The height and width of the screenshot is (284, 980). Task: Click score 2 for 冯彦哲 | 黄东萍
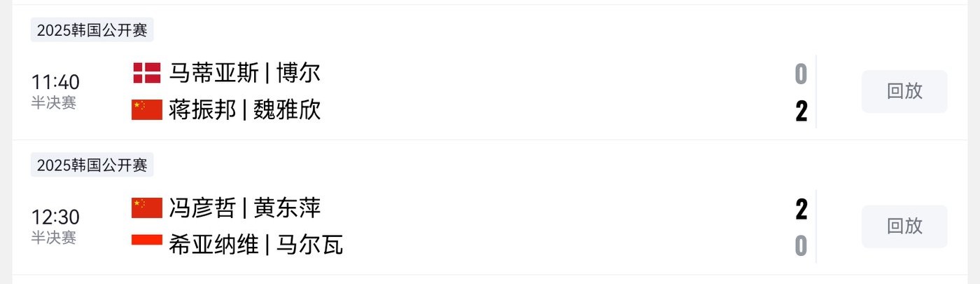click(801, 209)
